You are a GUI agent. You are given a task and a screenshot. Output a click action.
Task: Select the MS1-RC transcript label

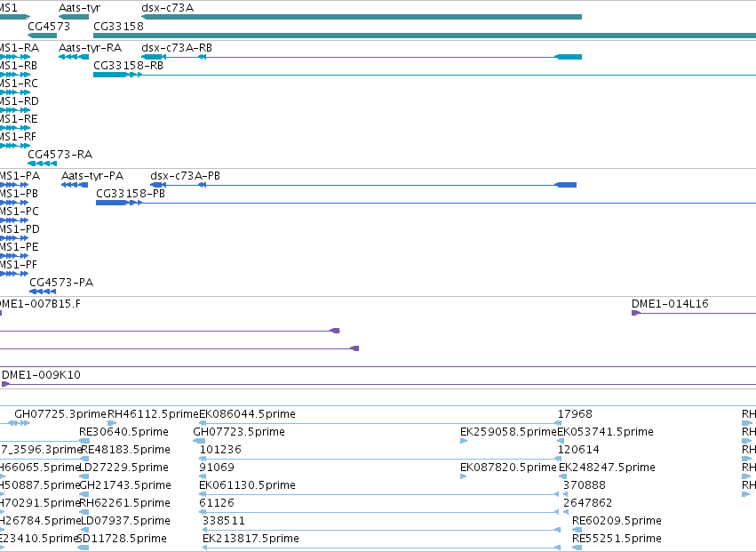(19, 84)
